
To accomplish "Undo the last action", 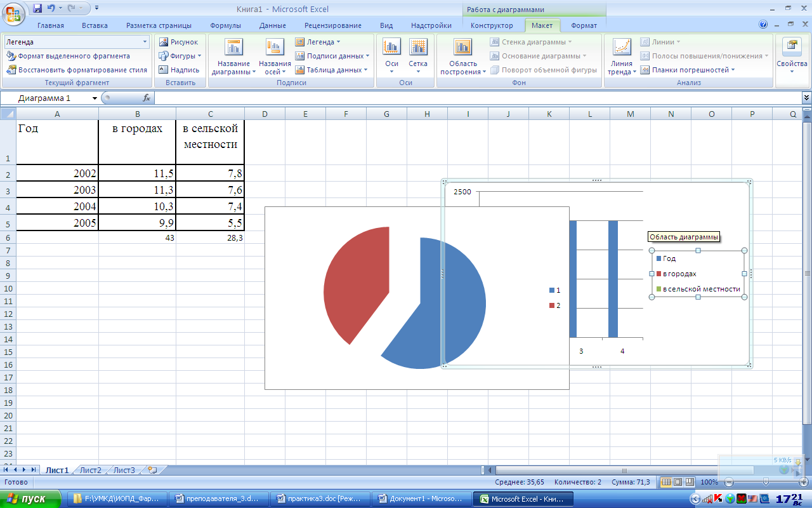I will (51, 8).
